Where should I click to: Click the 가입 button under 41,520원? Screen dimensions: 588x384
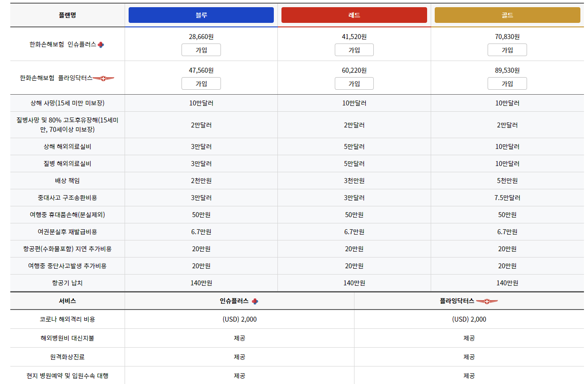[354, 50]
